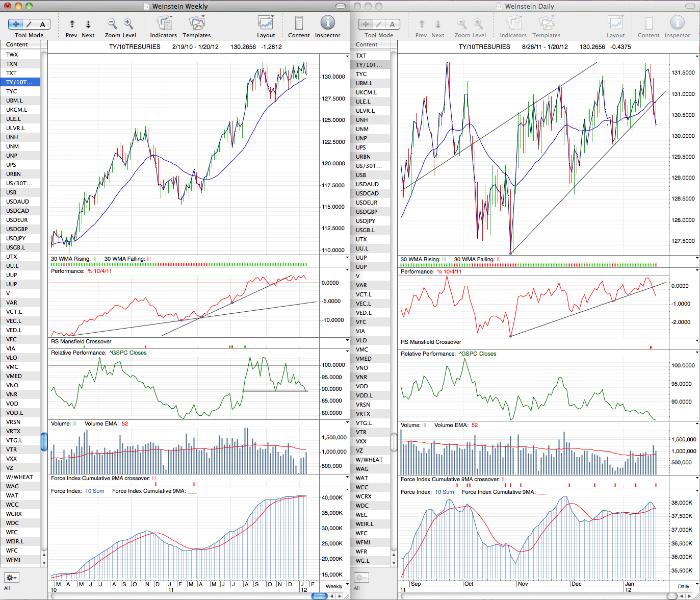700x600 pixels.
Task: Expand Weekly Volume pane menu arrow
Action: (x=347, y=423)
